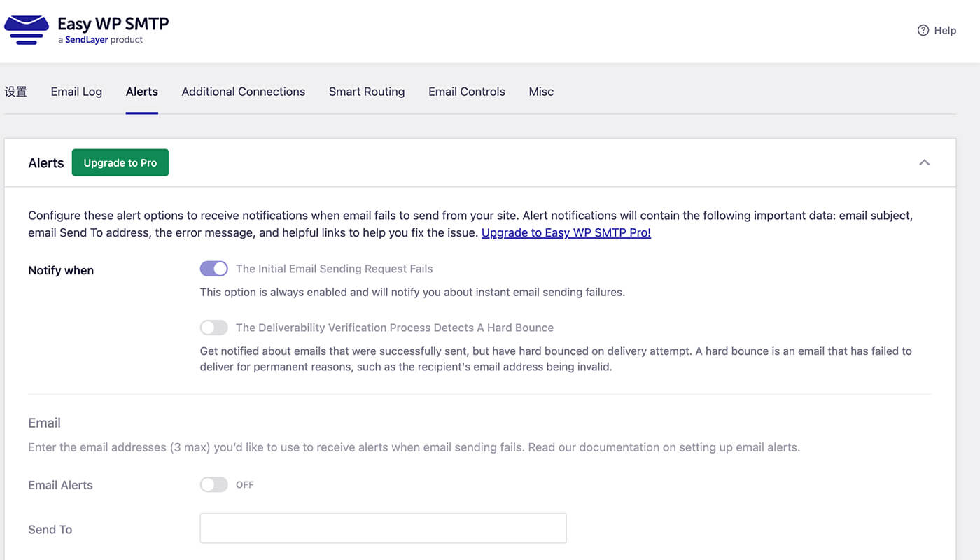Open the Additional Connections tab

point(244,92)
